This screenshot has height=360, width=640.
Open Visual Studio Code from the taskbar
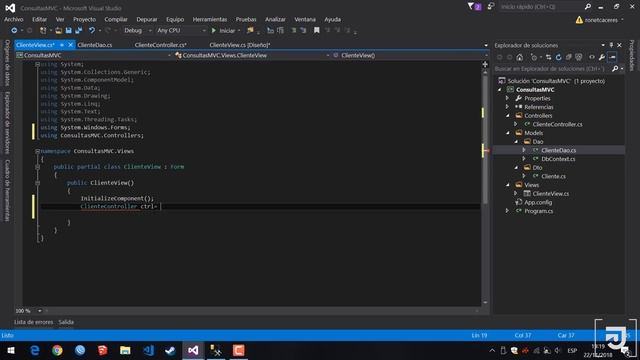pos(148,350)
